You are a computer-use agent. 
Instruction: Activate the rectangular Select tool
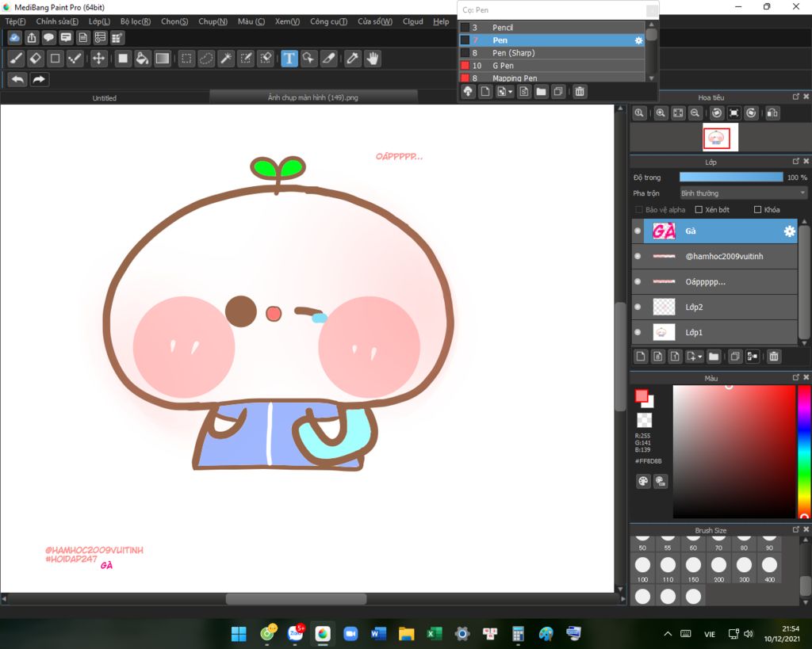(186, 59)
